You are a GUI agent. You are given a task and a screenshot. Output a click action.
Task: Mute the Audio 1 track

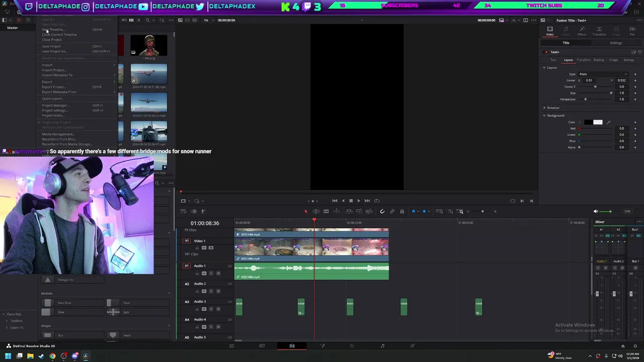click(x=218, y=273)
